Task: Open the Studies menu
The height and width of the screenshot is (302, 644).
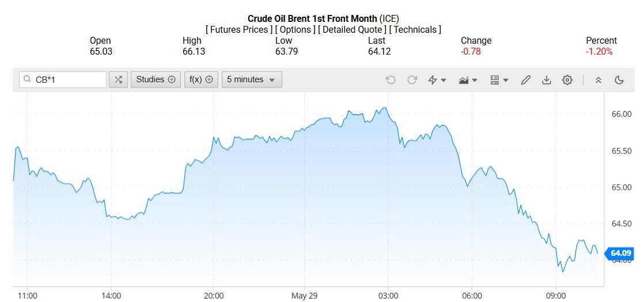Action: point(156,80)
